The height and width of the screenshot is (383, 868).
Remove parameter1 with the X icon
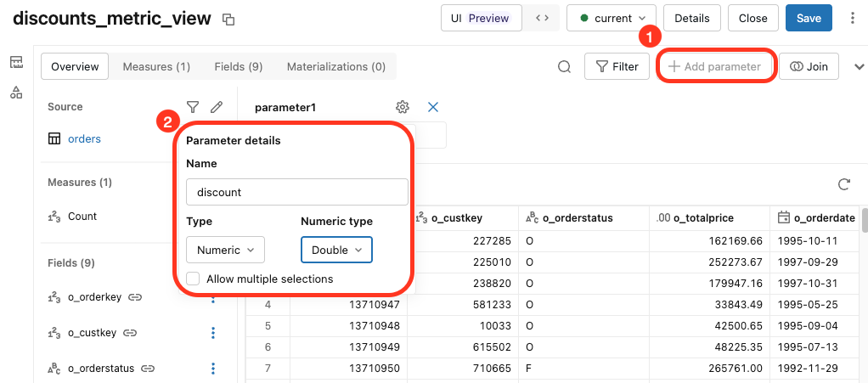tap(433, 107)
